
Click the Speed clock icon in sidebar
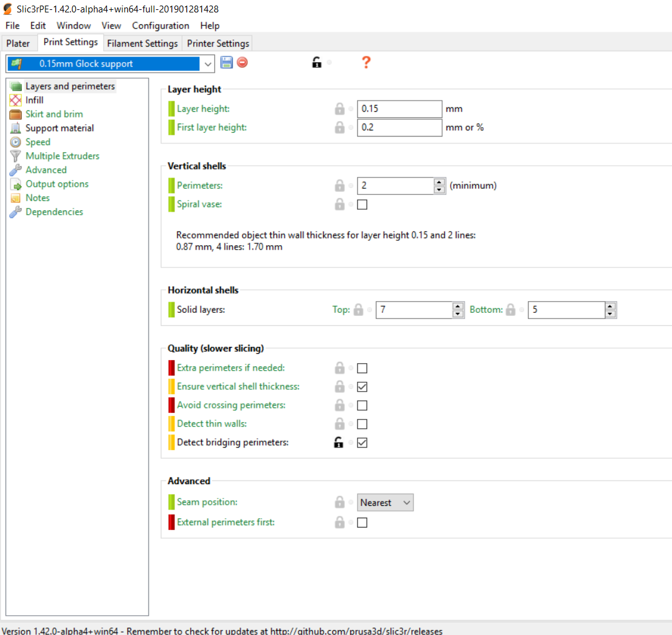[x=16, y=142]
